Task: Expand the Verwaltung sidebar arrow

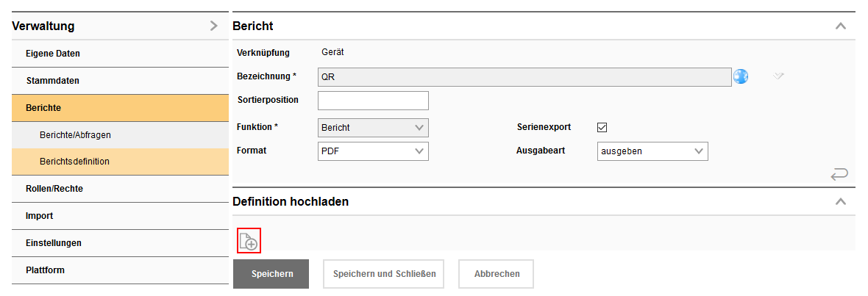Action: click(x=213, y=26)
